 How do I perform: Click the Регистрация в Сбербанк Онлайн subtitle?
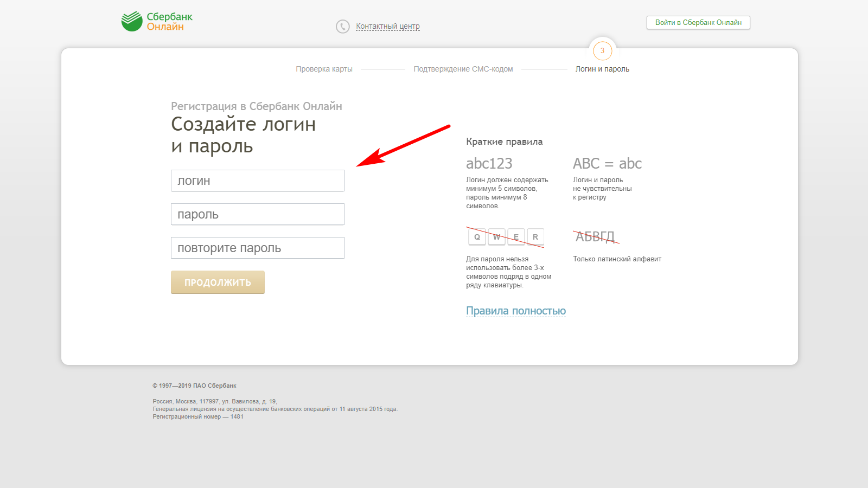tap(257, 106)
